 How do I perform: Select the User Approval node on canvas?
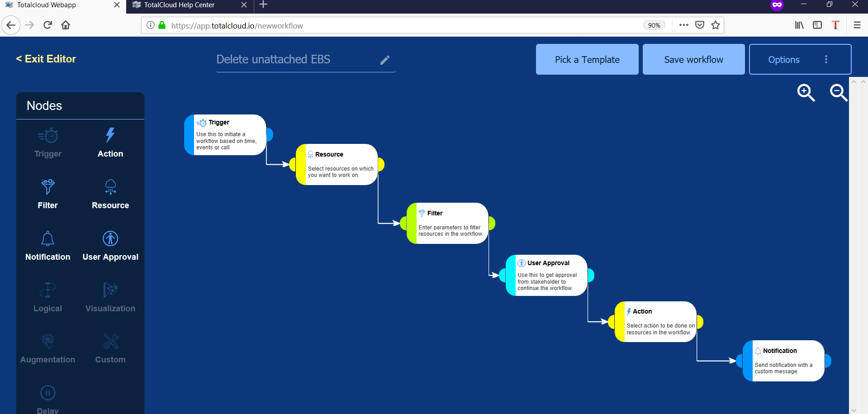coord(546,275)
